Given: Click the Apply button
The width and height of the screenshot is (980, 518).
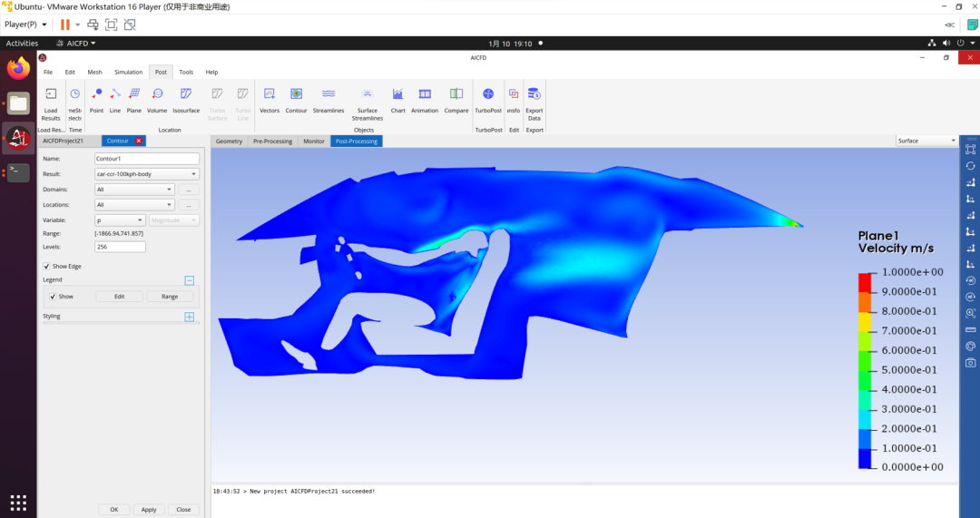Looking at the screenshot, I should pos(149,509).
